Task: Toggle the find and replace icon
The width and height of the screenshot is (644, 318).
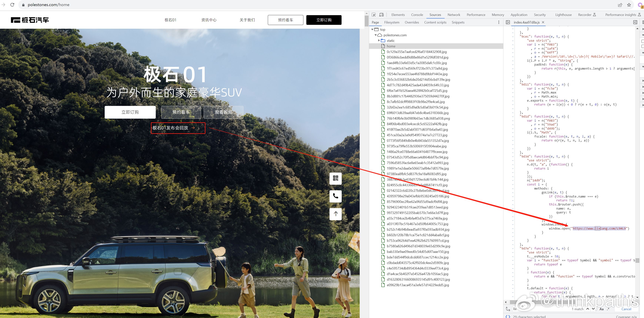Action: point(508,309)
